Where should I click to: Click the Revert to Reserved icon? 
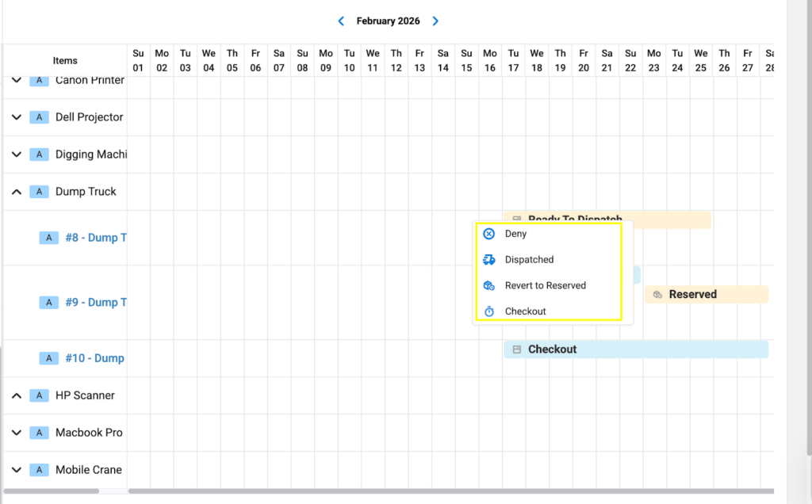pos(489,286)
